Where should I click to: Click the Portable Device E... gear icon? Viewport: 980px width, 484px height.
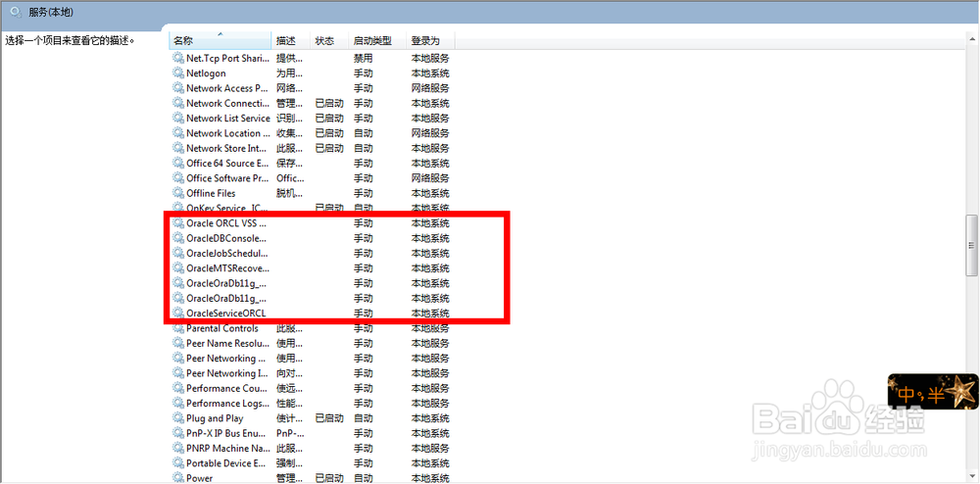tap(178, 462)
